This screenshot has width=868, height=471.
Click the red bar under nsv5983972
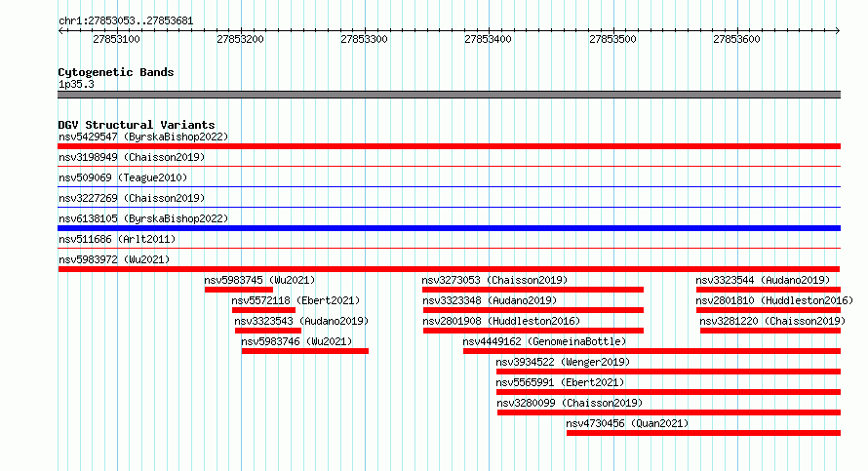point(449,269)
